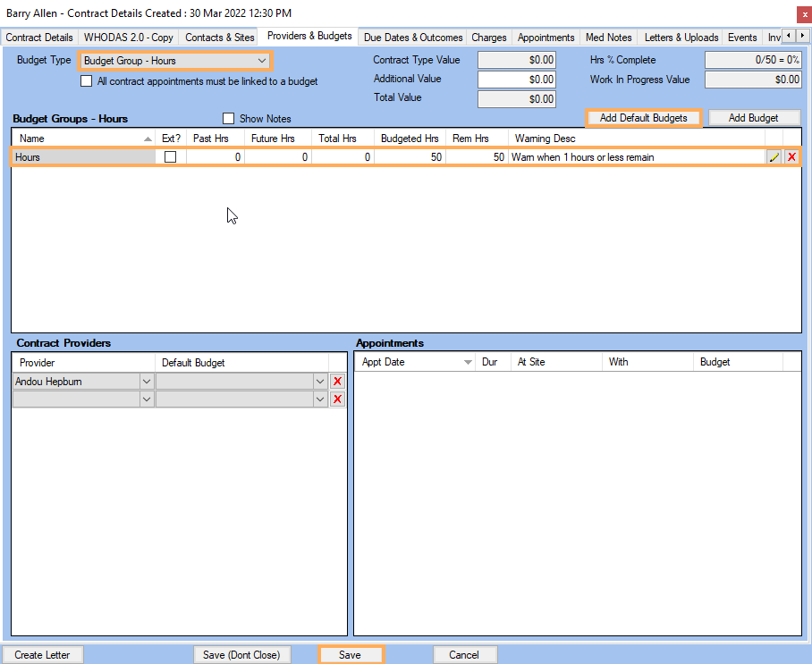Open the Med Notes tab
This screenshot has width=812, height=664.
click(x=608, y=38)
